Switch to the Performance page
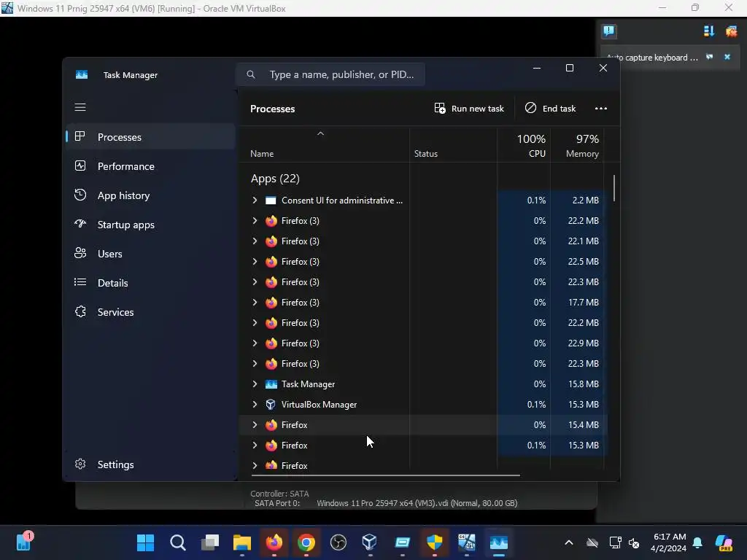 [150, 166]
